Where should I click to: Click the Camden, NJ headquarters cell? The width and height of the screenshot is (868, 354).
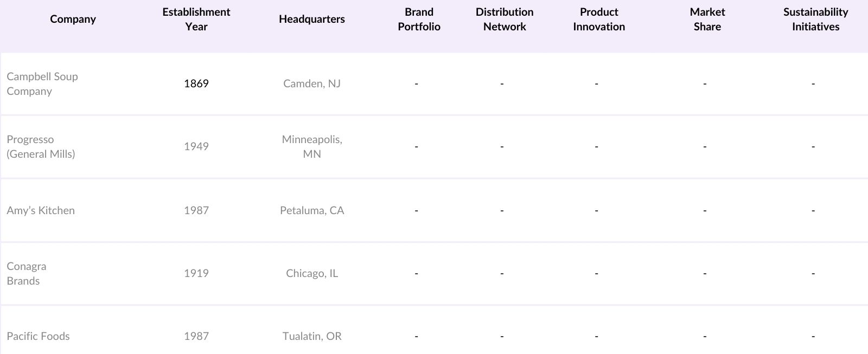pyautogui.click(x=311, y=83)
